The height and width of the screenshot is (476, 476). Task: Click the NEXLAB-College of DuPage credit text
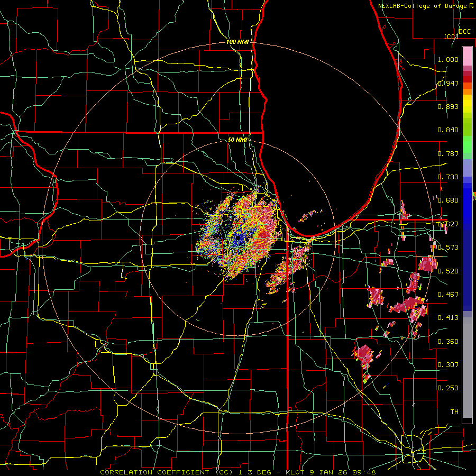point(422,6)
